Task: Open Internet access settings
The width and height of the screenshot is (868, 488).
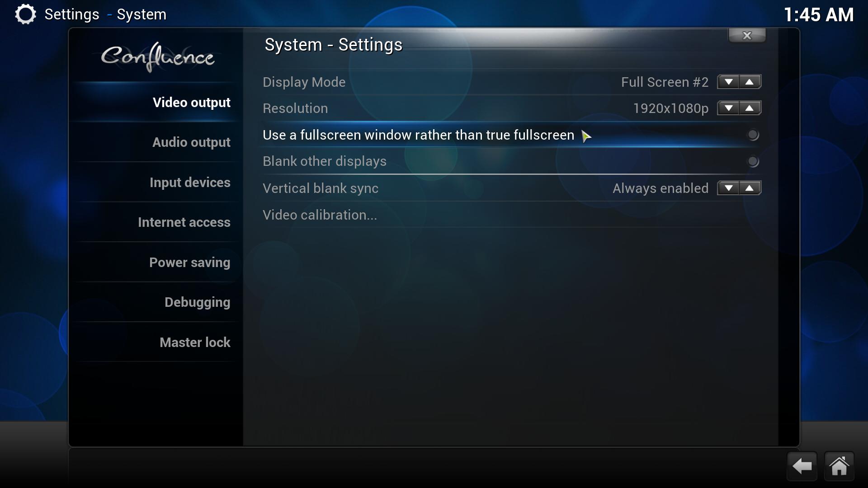Action: coord(156,222)
